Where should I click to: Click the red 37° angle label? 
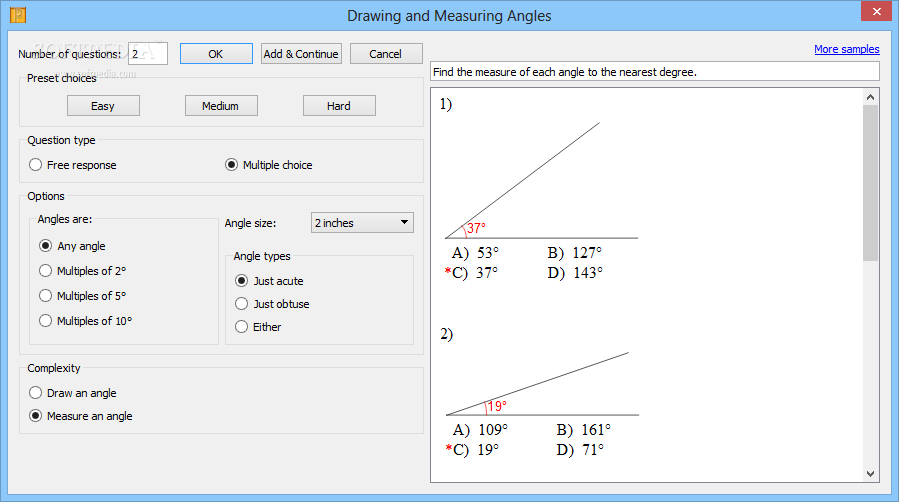[476, 228]
